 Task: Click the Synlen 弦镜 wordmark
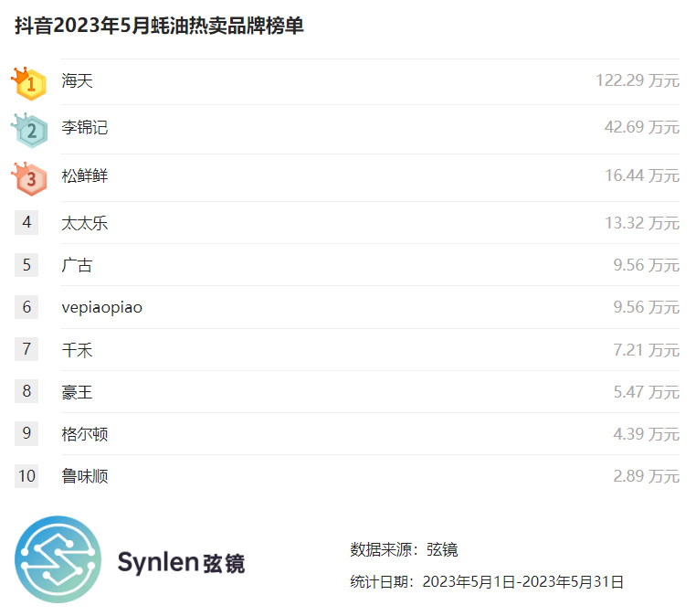(181, 563)
